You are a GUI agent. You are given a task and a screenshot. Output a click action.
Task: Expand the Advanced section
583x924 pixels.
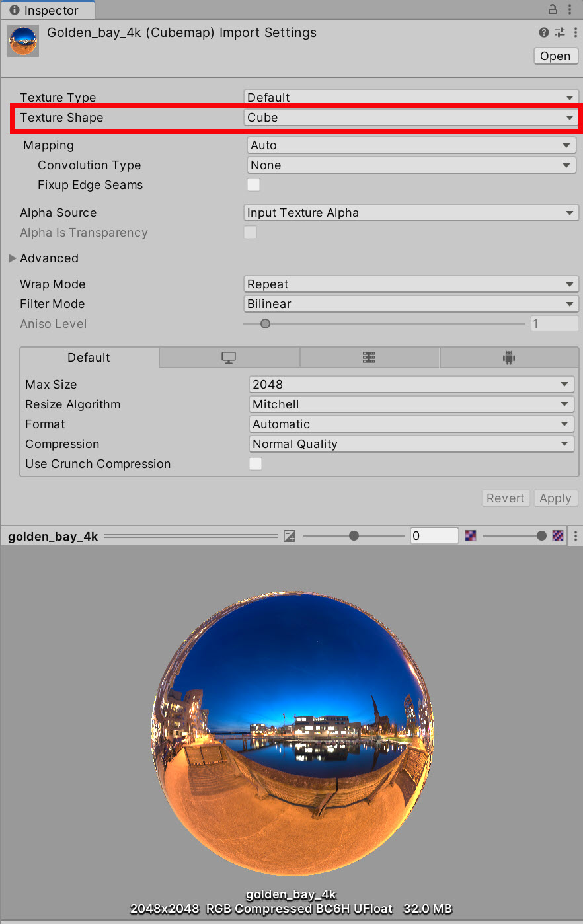(13, 258)
